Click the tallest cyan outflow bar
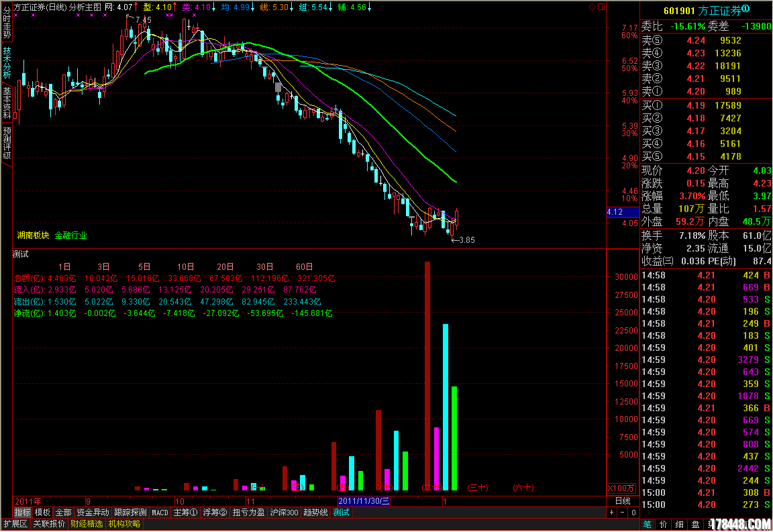The width and height of the screenshot is (773, 532). (x=445, y=407)
